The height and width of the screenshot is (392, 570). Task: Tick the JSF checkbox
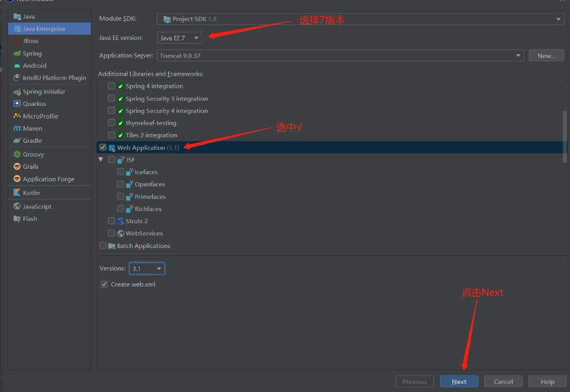(x=112, y=160)
